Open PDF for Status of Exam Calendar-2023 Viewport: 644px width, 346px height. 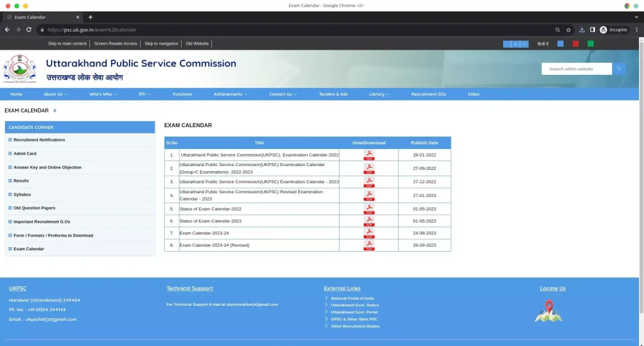click(x=369, y=221)
